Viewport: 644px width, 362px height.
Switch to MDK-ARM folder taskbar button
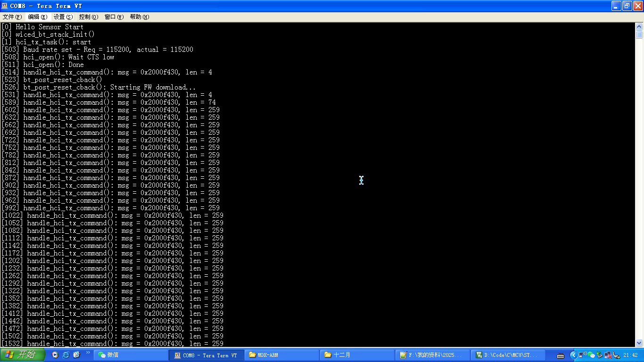pos(281,355)
